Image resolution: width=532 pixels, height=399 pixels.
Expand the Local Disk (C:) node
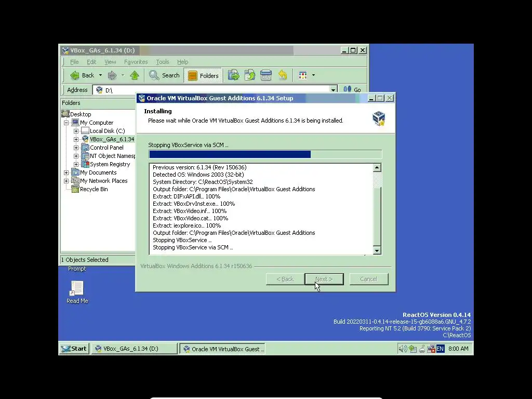(x=76, y=131)
